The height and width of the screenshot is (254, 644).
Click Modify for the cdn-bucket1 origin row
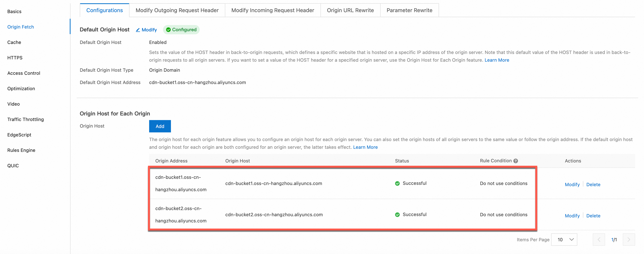tap(572, 184)
